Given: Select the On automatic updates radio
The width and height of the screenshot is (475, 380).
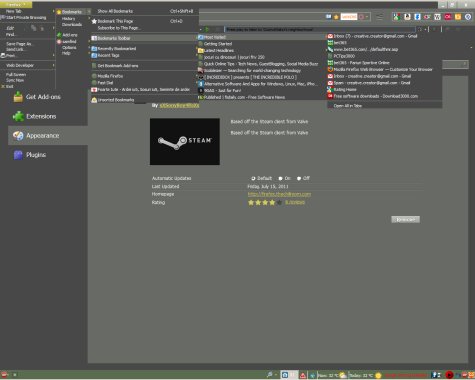Looking at the screenshot, I should 281,178.
